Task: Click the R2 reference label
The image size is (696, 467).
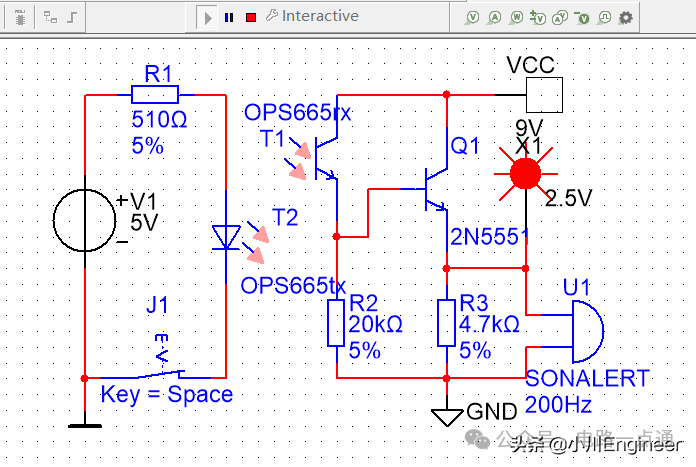Action: point(364,303)
